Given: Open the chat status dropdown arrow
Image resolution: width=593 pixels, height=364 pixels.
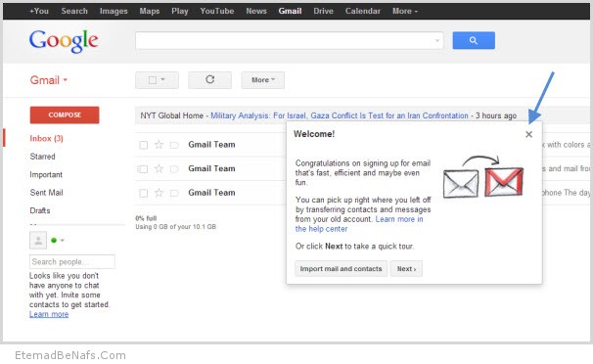Looking at the screenshot, I should [63, 240].
